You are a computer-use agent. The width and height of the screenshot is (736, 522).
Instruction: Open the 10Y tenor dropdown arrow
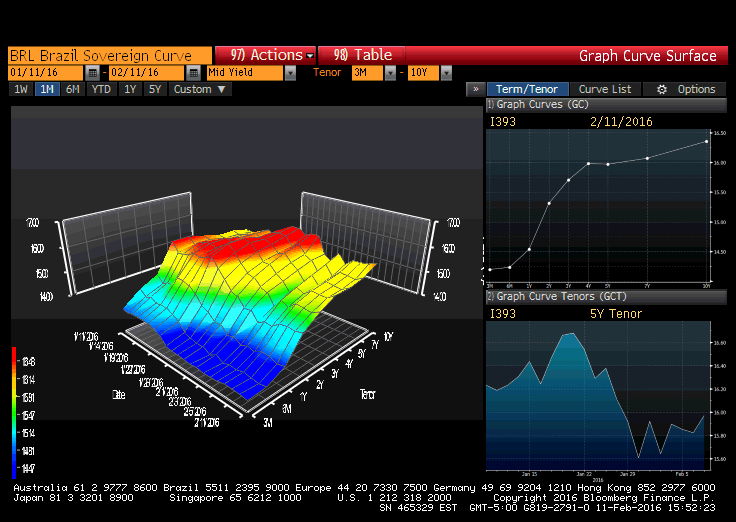[446, 73]
